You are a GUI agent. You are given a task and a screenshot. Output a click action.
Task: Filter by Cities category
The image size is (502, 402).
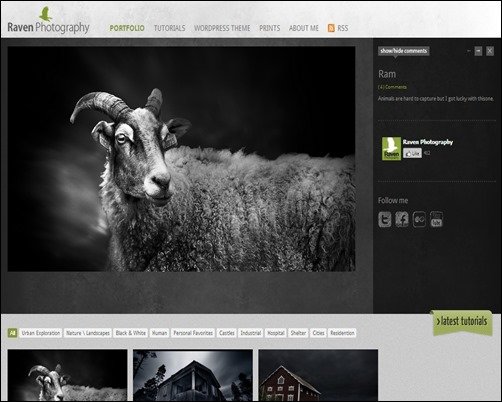point(318,333)
